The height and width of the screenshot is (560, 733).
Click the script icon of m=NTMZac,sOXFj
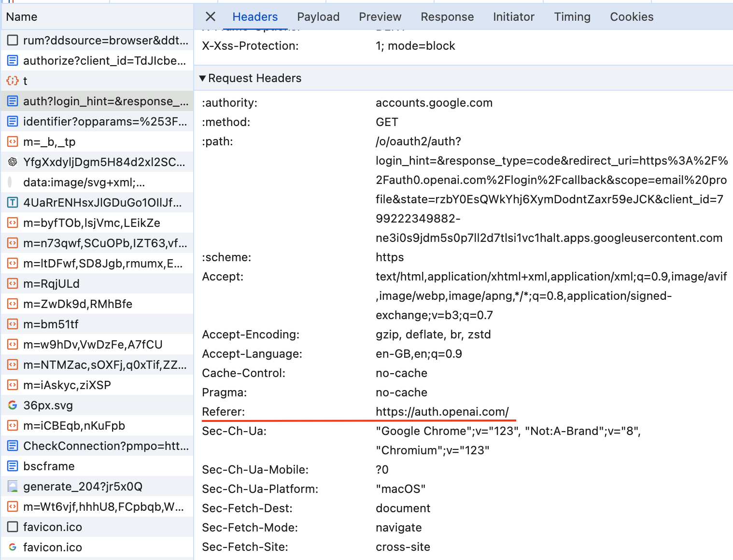click(x=13, y=365)
